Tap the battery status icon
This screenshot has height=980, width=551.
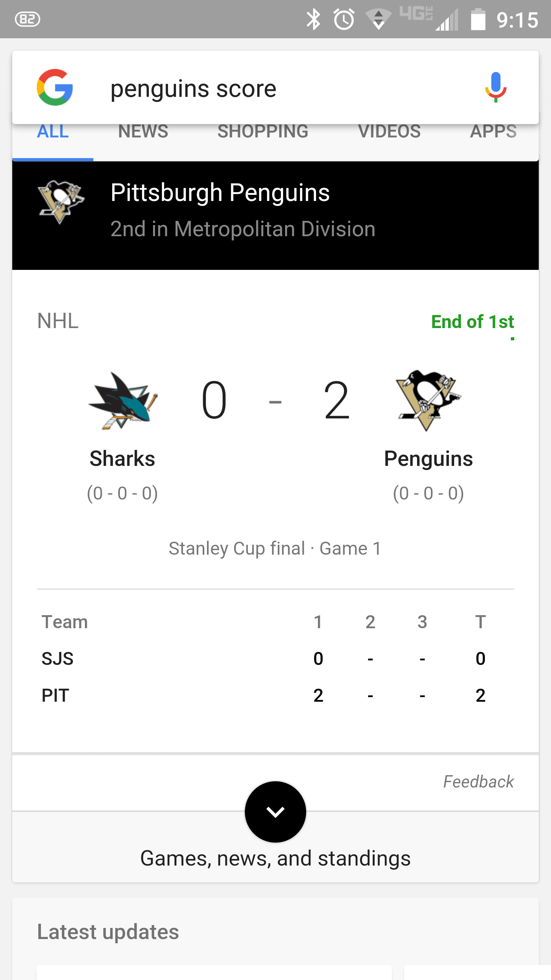click(478, 19)
